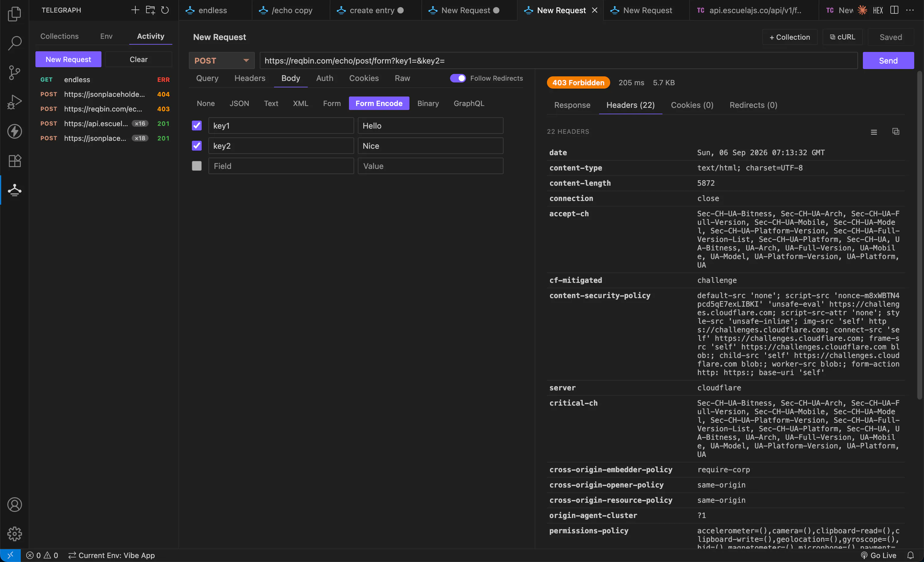The height and width of the screenshot is (562, 924).
Task: Show the Redirects (0) tab
Action: [x=753, y=105]
